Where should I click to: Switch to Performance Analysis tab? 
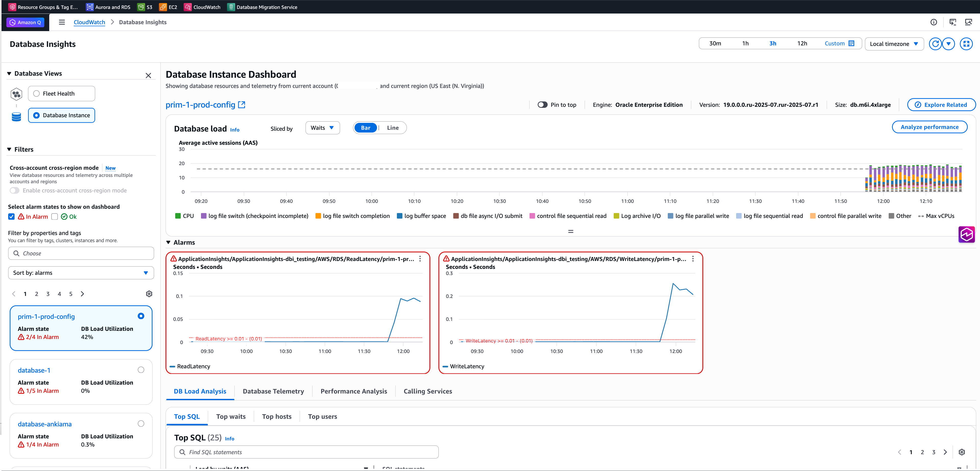click(x=354, y=391)
